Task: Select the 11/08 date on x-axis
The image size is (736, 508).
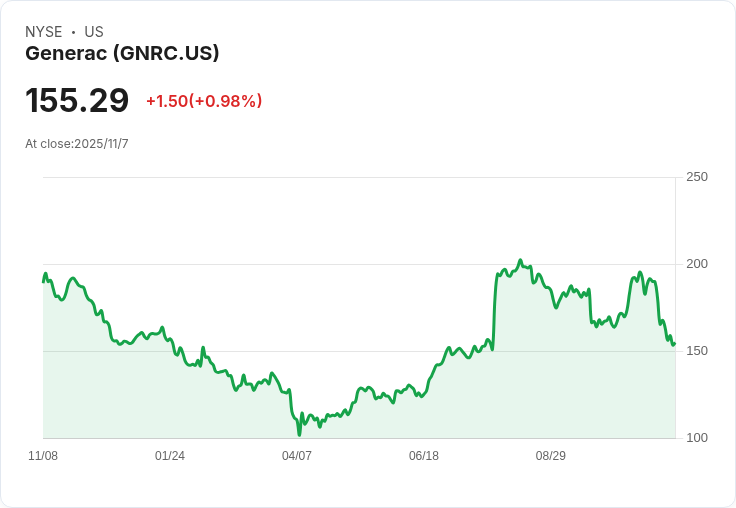Action: [x=43, y=456]
